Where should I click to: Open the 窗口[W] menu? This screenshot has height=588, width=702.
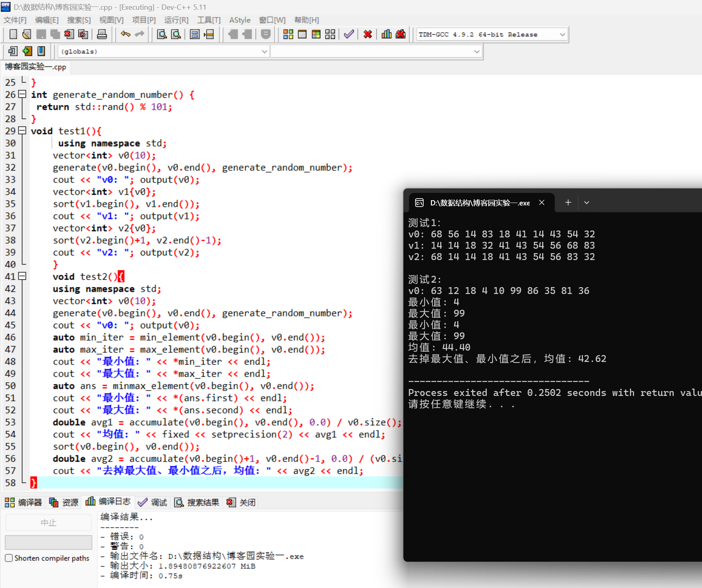[x=272, y=20]
